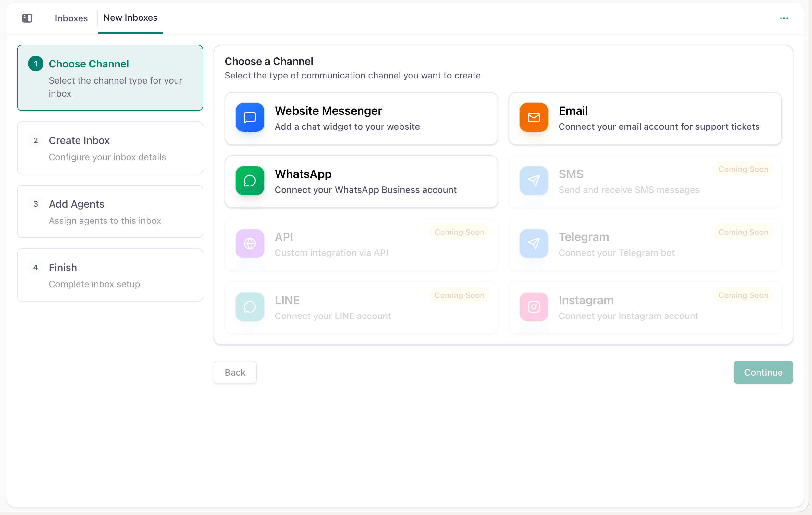The image size is (812, 515).
Task: Open the three-dot more options menu
Action: click(x=784, y=18)
